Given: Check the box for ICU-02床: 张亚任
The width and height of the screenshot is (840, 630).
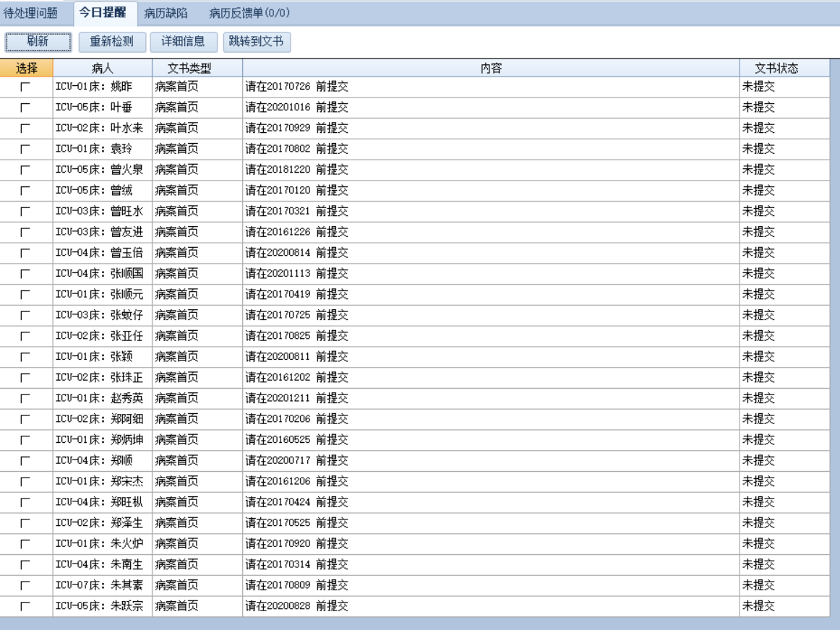Looking at the screenshot, I should pos(25,336).
